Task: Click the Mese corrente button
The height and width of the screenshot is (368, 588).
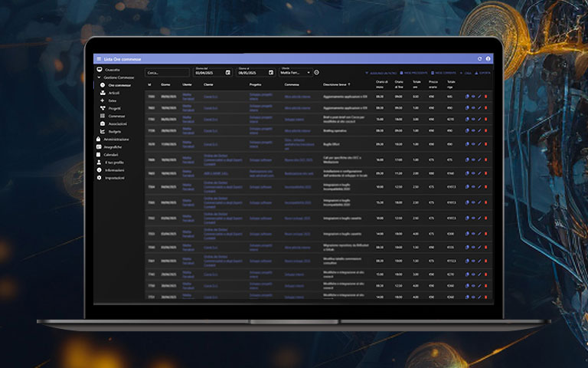Action: pos(443,73)
